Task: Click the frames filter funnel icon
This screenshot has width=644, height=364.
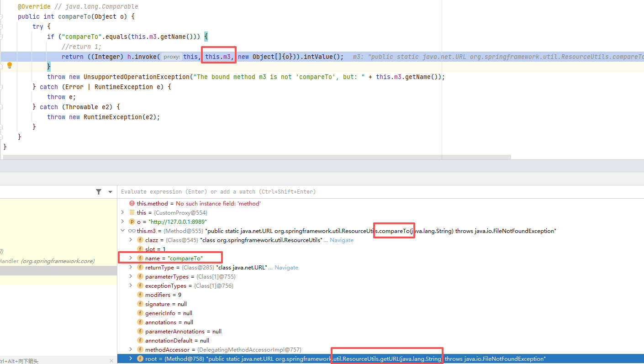Action: (x=99, y=192)
